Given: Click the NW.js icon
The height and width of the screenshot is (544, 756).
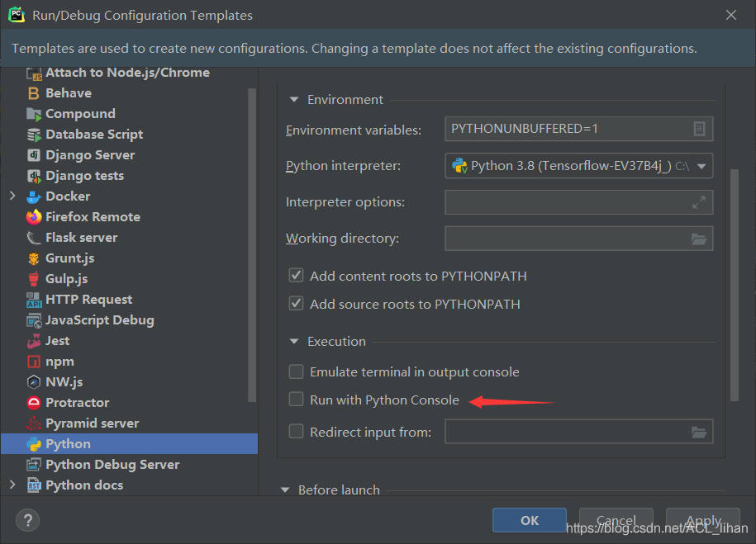Looking at the screenshot, I should tap(34, 382).
